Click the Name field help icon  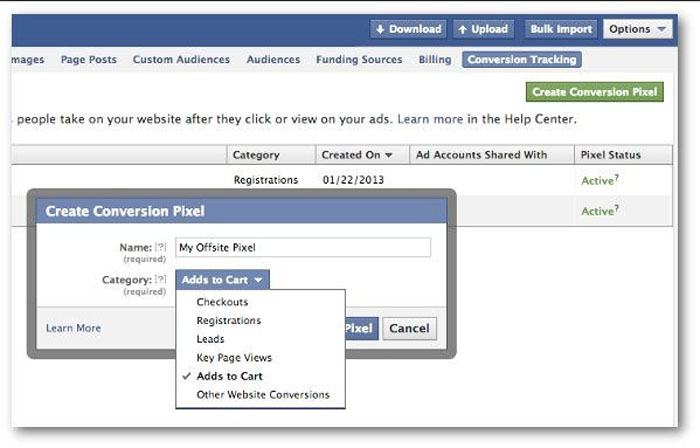[x=160, y=246]
